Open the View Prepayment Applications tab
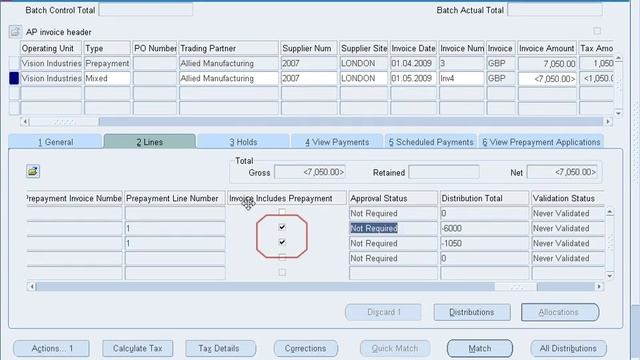 click(x=541, y=142)
